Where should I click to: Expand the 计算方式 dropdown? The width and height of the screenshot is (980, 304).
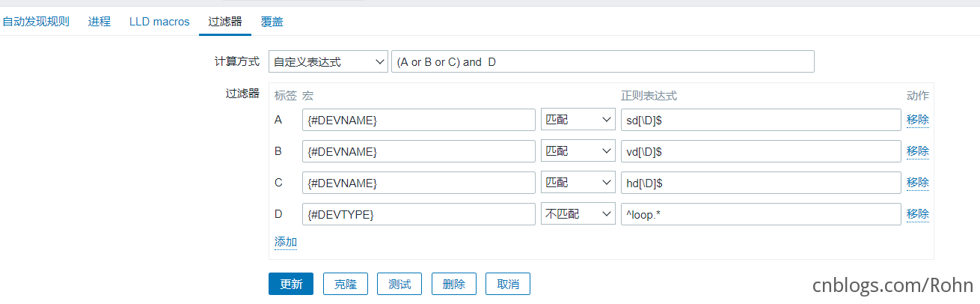(x=328, y=62)
